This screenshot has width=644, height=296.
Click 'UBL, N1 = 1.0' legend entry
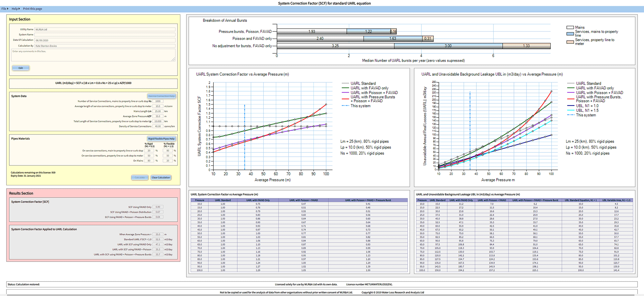(x=583, y=106)
